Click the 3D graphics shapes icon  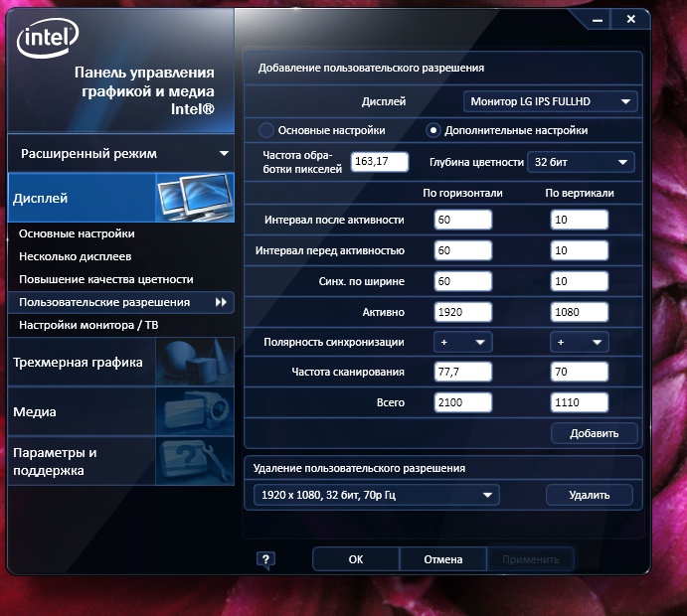(x=195, y=362)
